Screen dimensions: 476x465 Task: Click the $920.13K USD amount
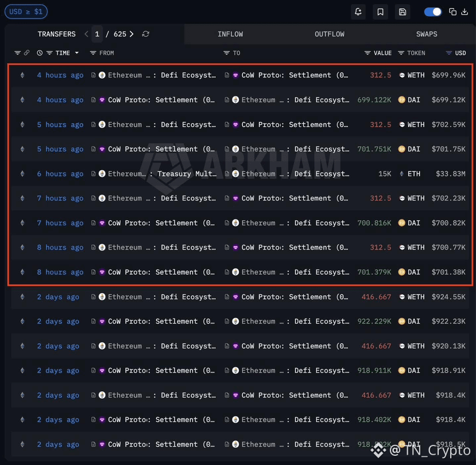[x=448, y=346]
